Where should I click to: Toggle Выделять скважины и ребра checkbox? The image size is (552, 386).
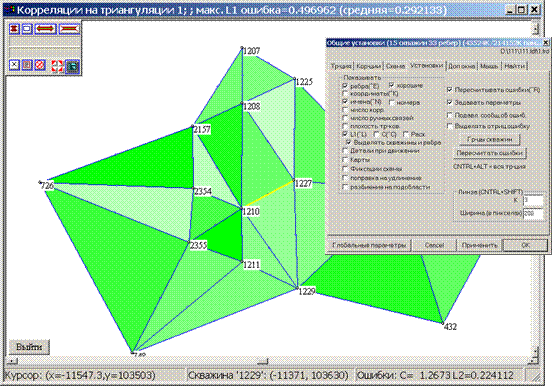(348, 143)
